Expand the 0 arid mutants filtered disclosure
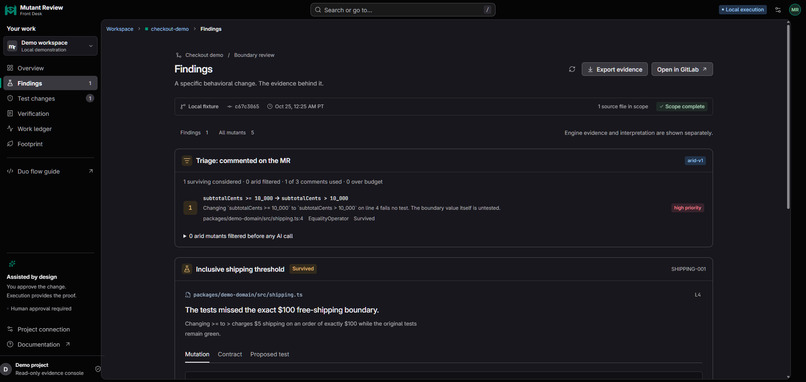The height and width of the screenshot is (382, 806). (238, 236)
